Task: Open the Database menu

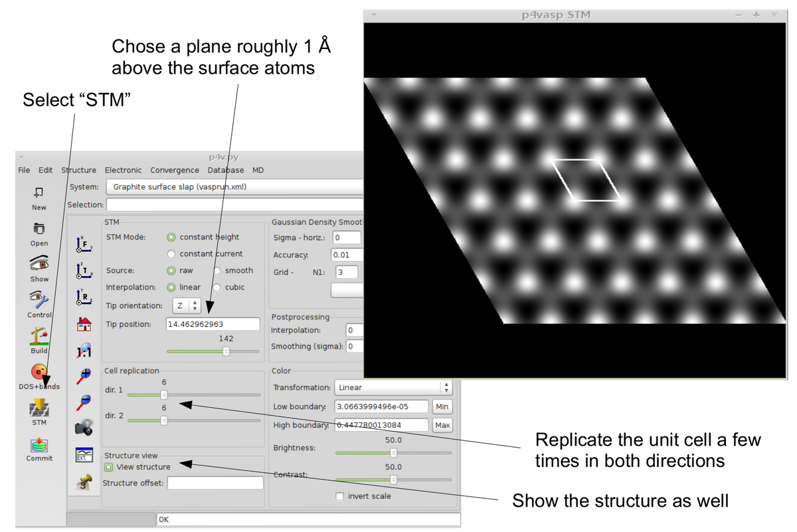Action: click(x=225, y=170)
